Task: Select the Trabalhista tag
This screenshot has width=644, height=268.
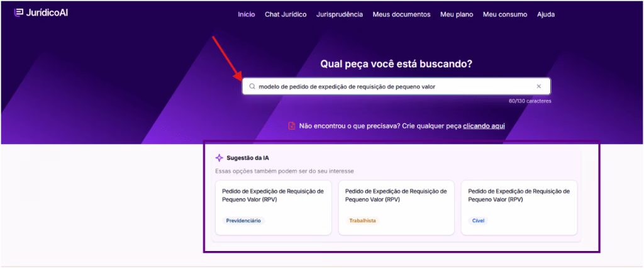Action: 363,221
